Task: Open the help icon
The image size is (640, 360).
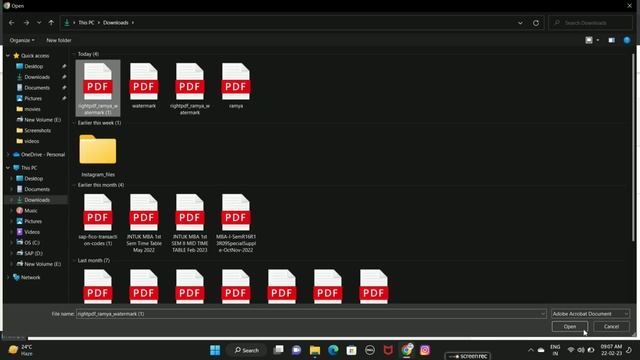Action: 627,40
